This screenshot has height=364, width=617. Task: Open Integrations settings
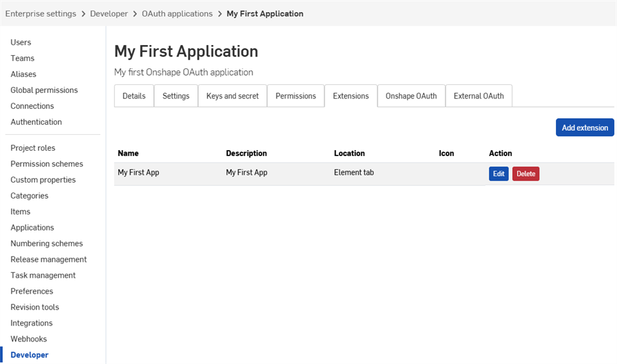click(x=31, y=323)
